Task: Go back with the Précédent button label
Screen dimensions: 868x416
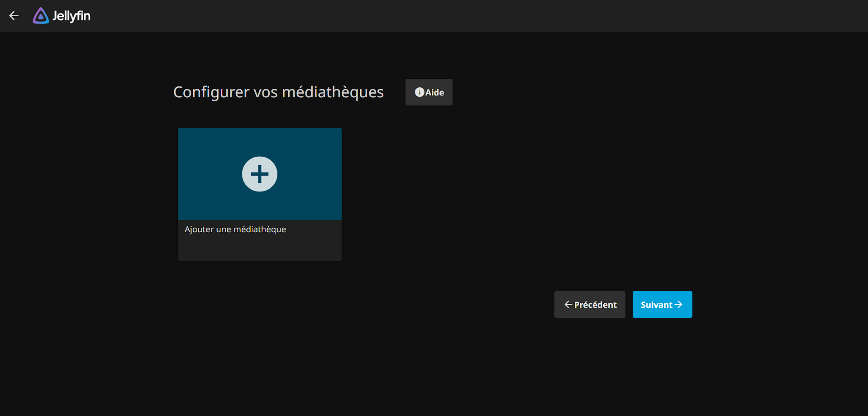Action: (595, 305)
